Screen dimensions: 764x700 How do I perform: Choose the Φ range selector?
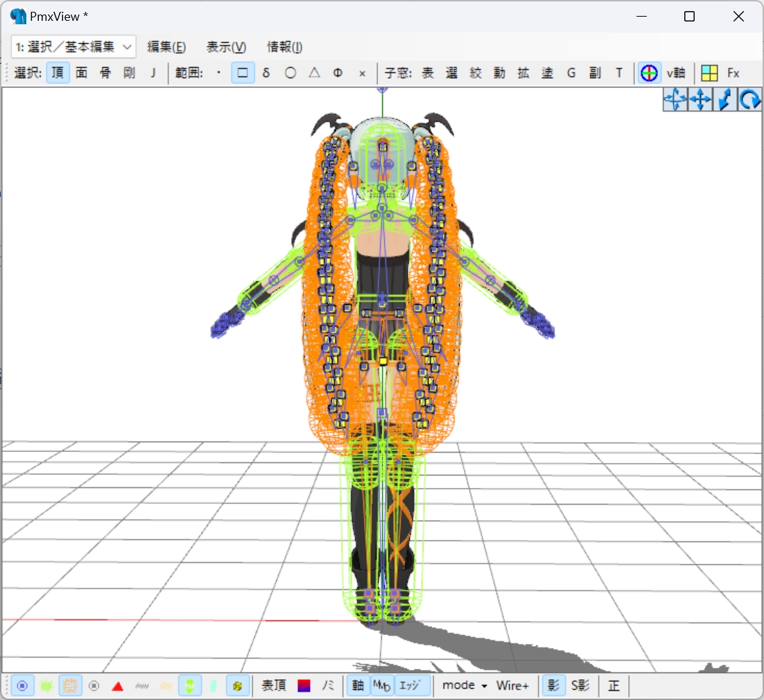click(x=338, y=73)
